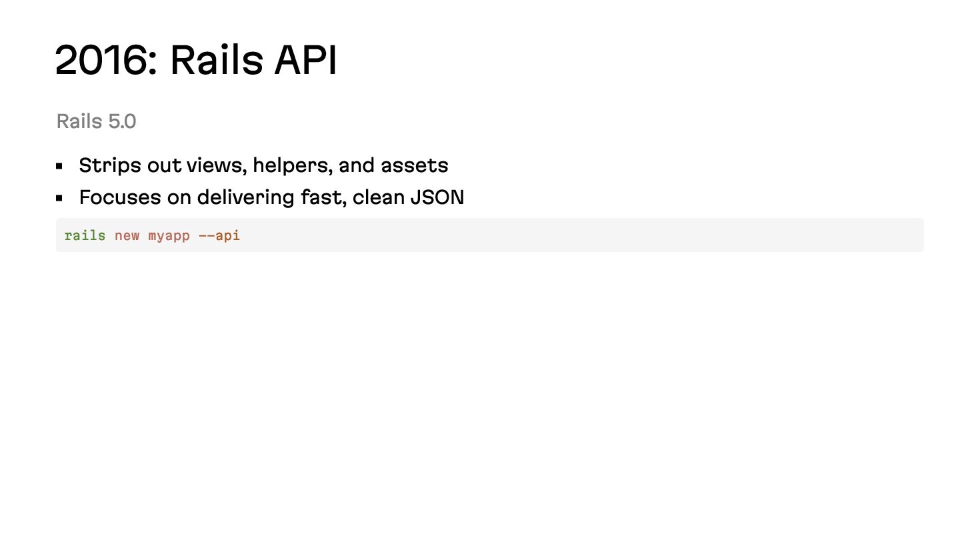Click "5.0" in the gray subtitle
Screen dimensions: 980x552
point(122,121)
